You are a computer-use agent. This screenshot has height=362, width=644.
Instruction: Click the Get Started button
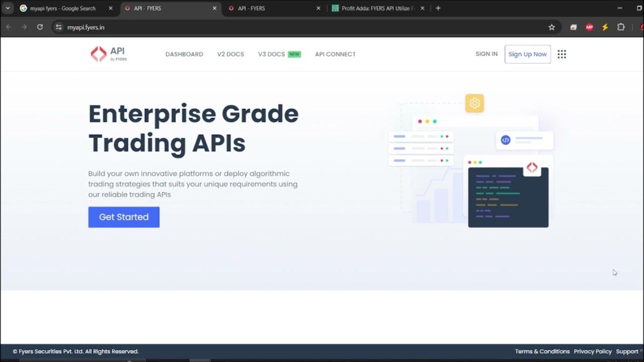coord(124,217)
